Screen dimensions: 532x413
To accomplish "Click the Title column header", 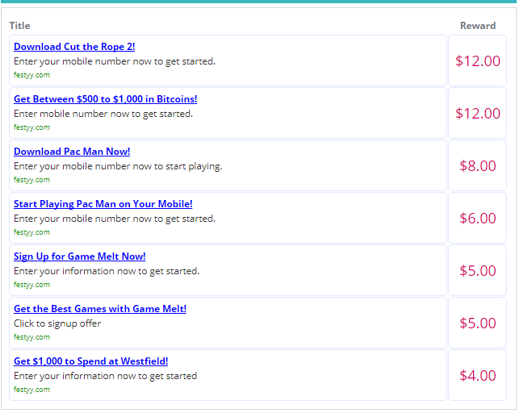I will pos(19,26).
